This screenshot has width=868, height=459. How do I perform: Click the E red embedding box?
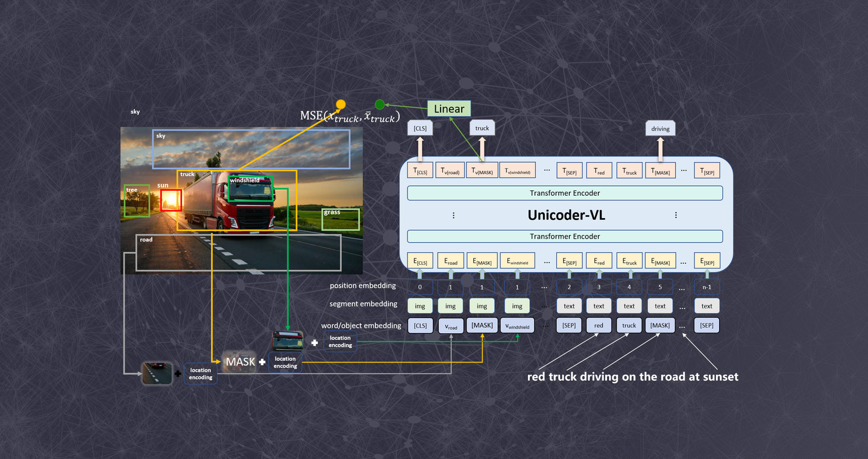[599, 261]
